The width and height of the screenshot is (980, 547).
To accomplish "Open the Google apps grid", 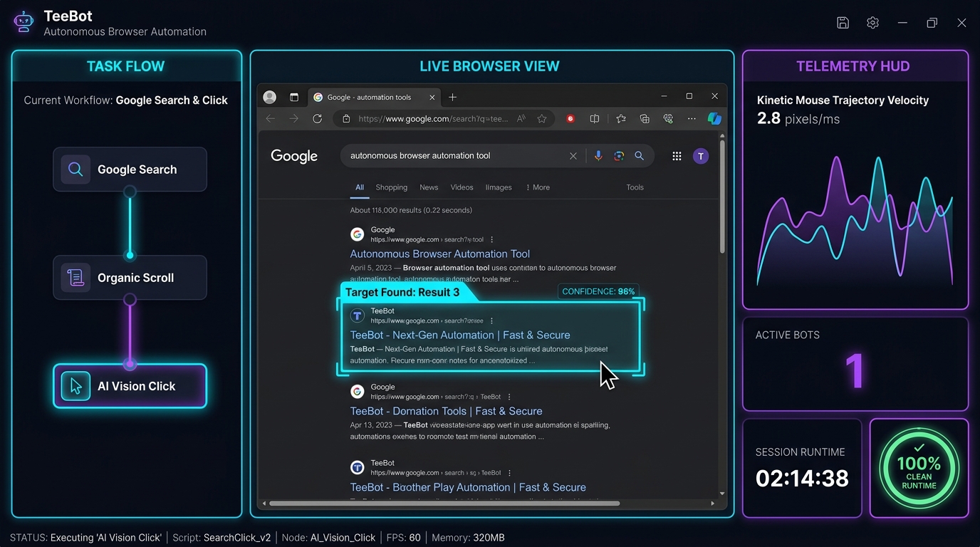I will pyautogui.click(x=677, y=156).
